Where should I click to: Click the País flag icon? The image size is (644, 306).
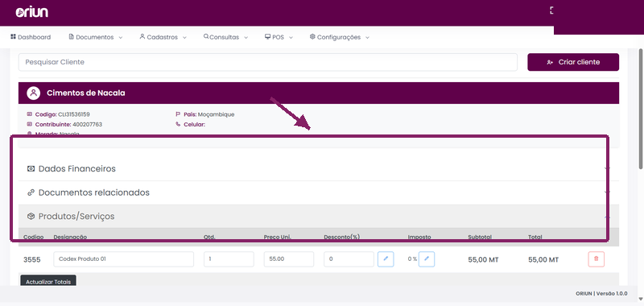[178, 114]
